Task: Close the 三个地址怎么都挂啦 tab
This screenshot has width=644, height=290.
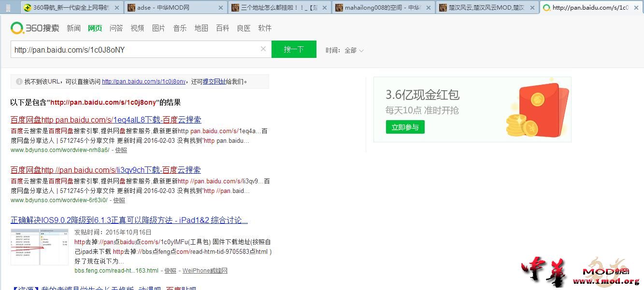Action: [x=325, y=8]
